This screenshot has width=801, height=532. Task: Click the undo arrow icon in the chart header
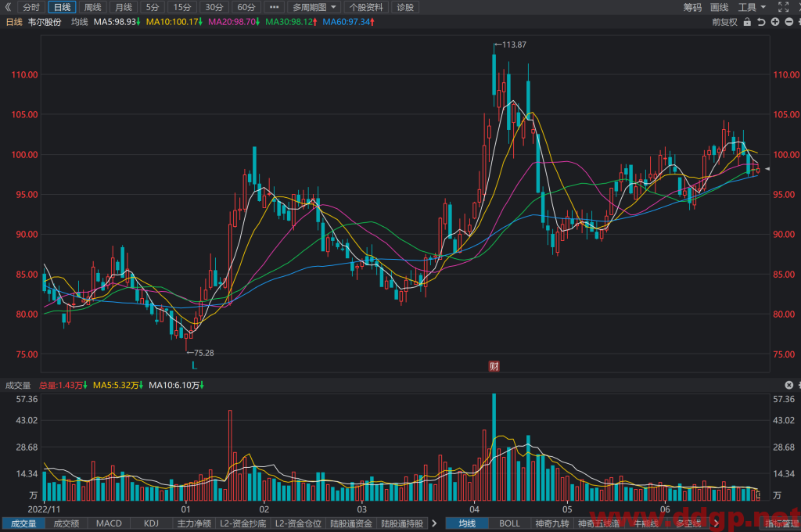[x=761, y=22]
